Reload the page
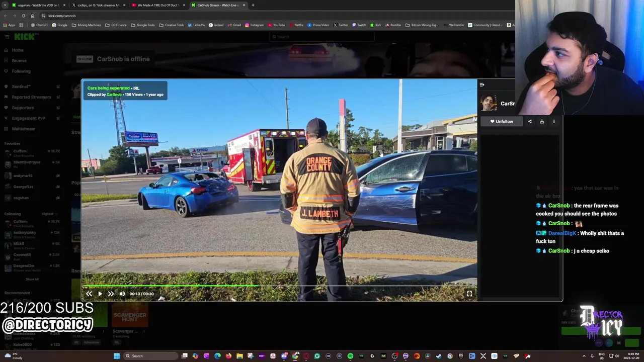This screenshot has height=362, width=644. 23,16
